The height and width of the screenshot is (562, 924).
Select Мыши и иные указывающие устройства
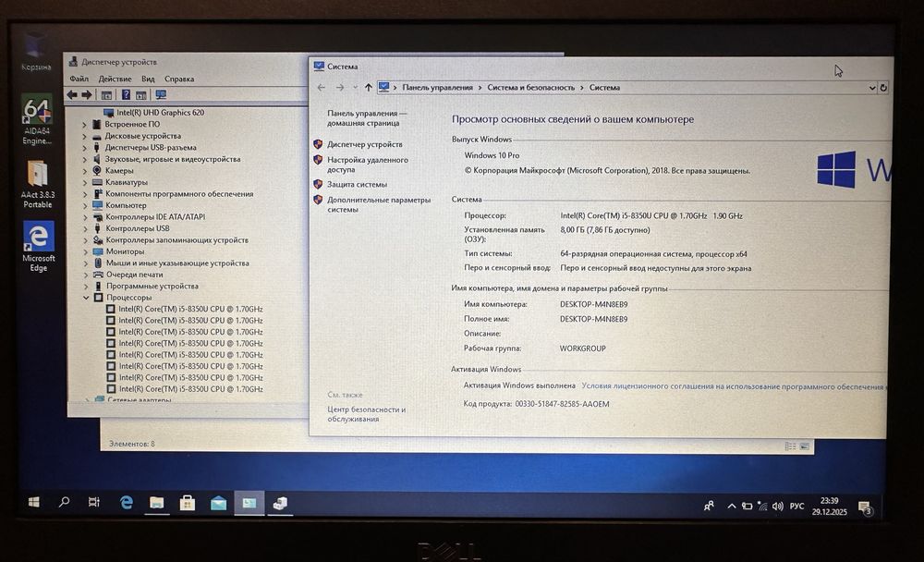(x=177, y=263)
